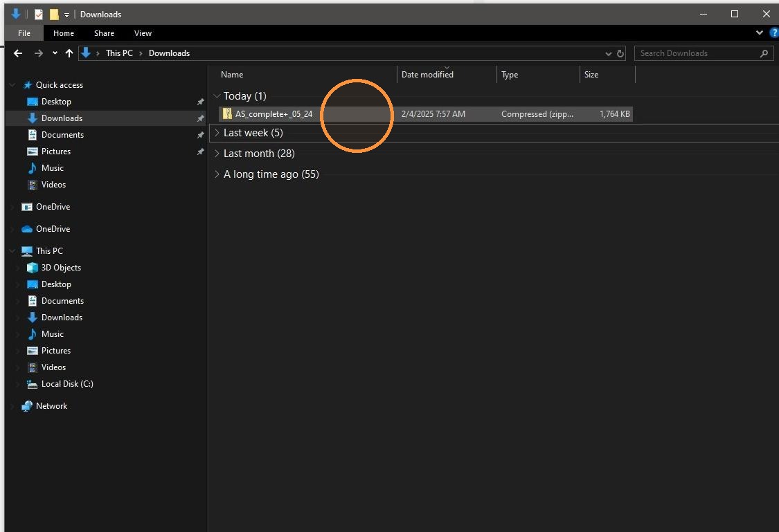Collapse the Today (1) group
This screenshot has height=532, width=779.
click(217, 95)
